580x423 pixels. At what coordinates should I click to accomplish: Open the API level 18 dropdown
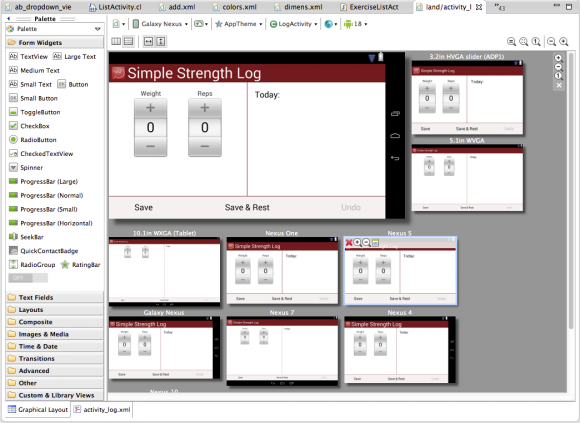click(355, 24)
